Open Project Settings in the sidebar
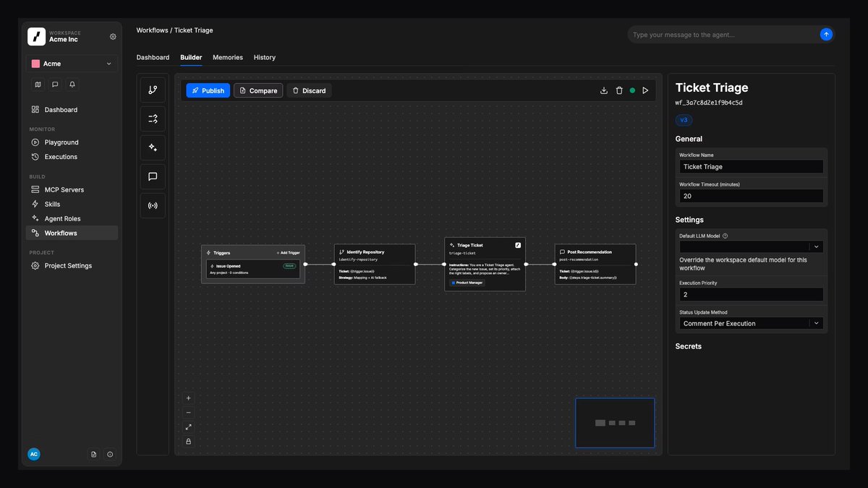Image resolution: width=868 pixels, height=488 pixels. [72, 265]
